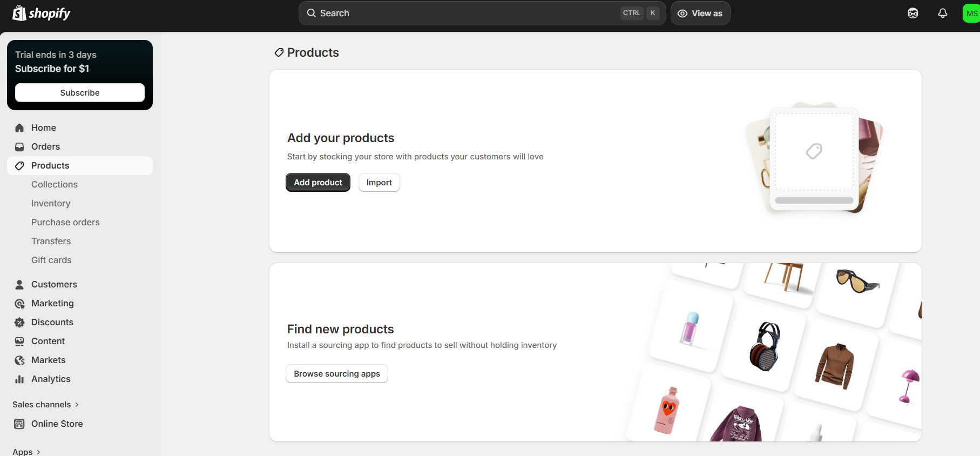Open the Sidekick assistant icon
This screenshot has height=456, width=980.
913,14
